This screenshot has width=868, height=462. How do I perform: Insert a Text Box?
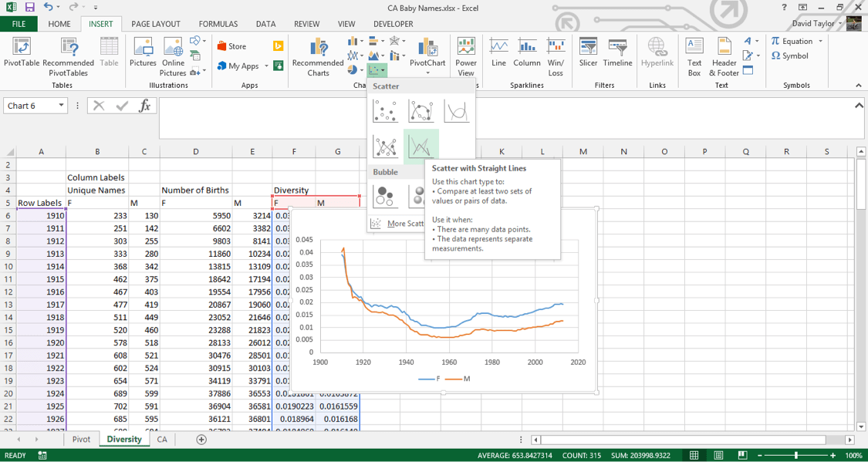click(694, 57)
